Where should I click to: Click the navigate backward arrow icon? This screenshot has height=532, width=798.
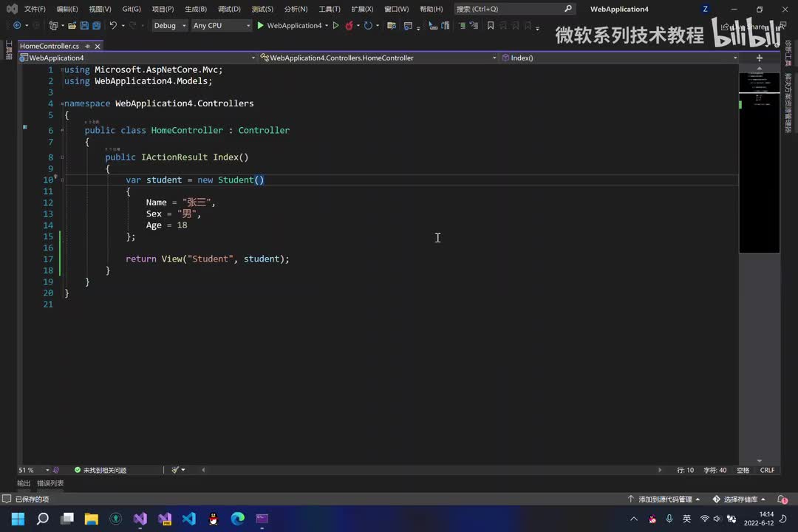17,25
